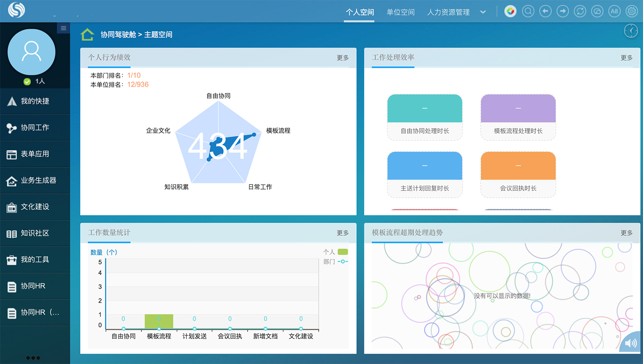Click the green online status check
Viewport: 643px width, 364px height.
point(27,82)
